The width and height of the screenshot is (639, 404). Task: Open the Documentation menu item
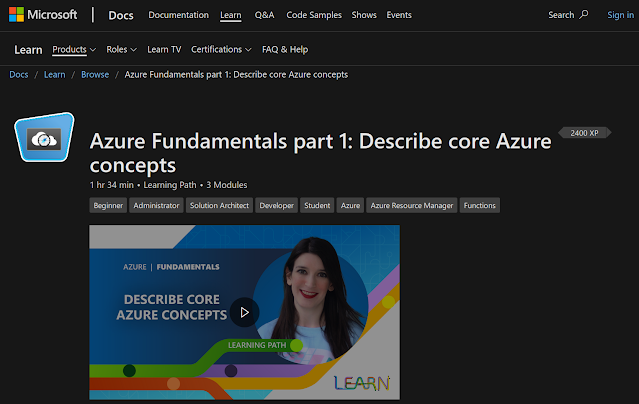click(178, 15)
